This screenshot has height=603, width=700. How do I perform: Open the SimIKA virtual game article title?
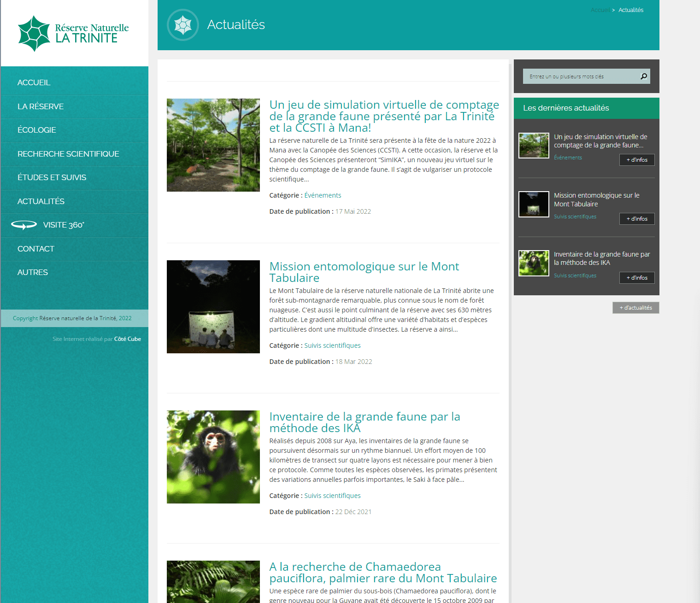(x=384, y=116)
